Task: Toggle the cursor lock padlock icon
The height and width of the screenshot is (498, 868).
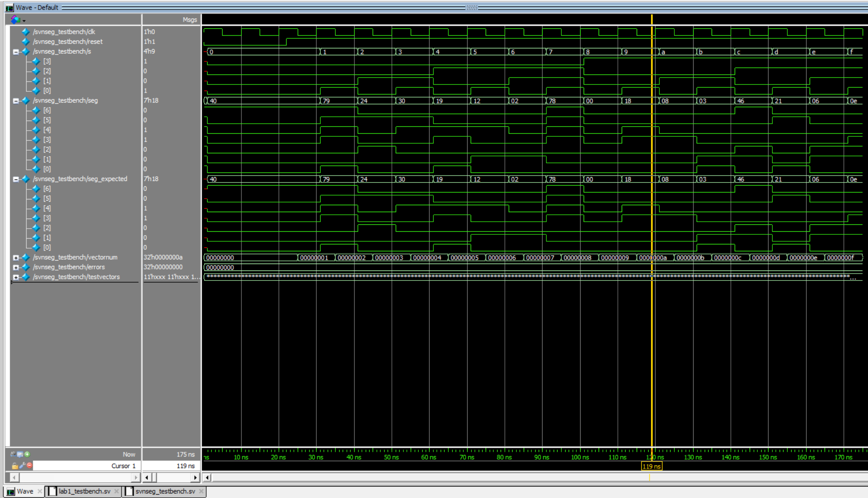Action: [x=15, y=466]
